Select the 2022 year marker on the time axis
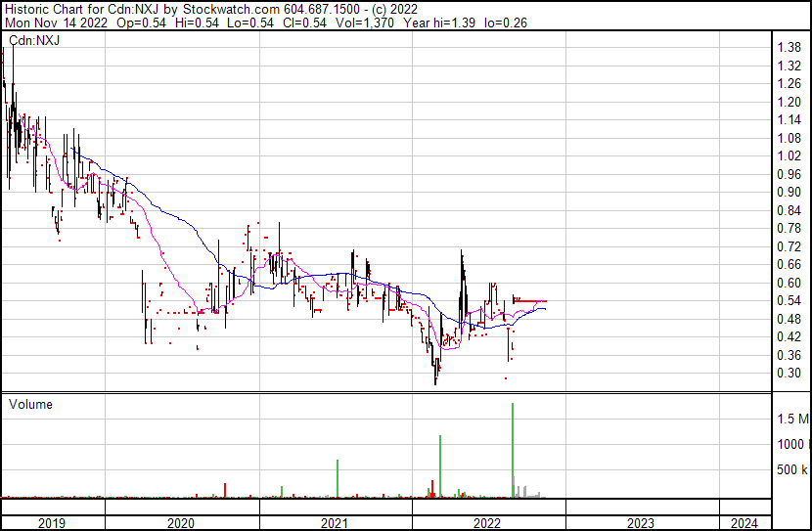This screenshot has width=812, height=531. coord(487,523)
